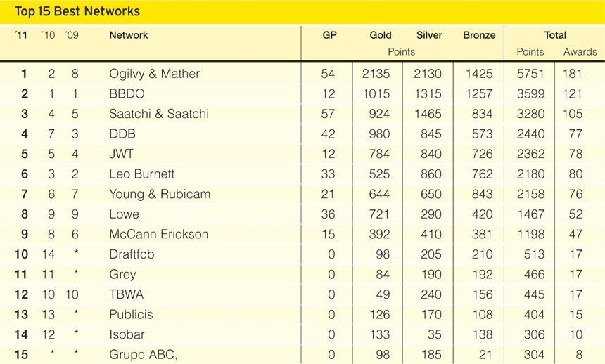Select the Total header label
The width and height of the screenshot is (605, 364).
[555, 35]
